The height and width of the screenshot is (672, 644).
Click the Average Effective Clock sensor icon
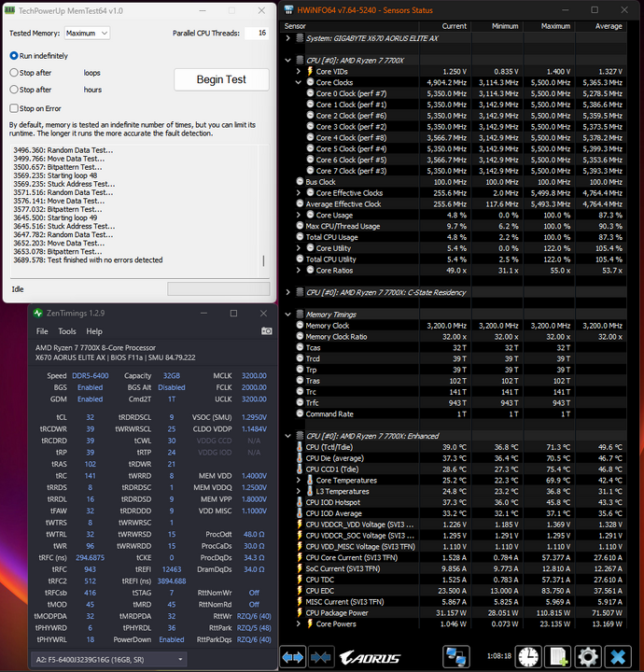(300, 204)
